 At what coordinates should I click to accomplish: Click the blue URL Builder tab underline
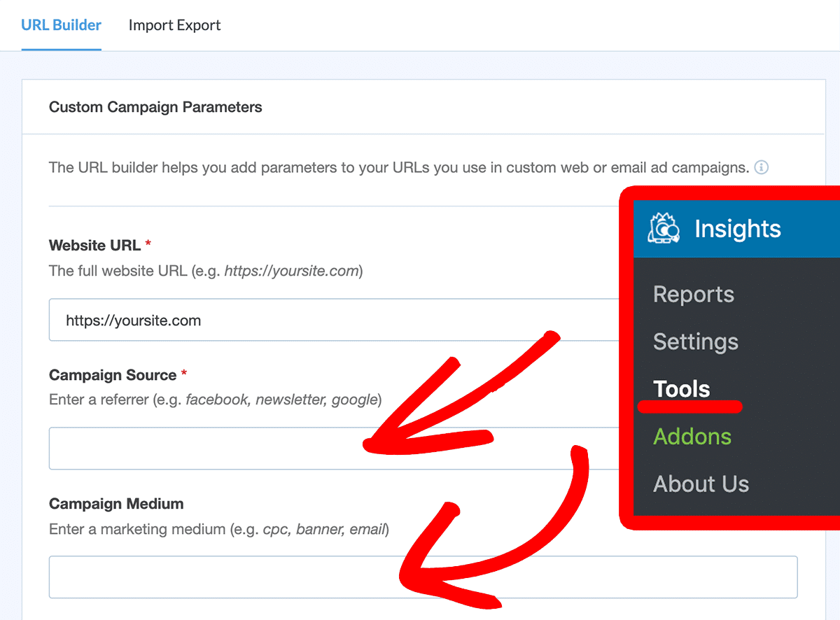point(61,48)
